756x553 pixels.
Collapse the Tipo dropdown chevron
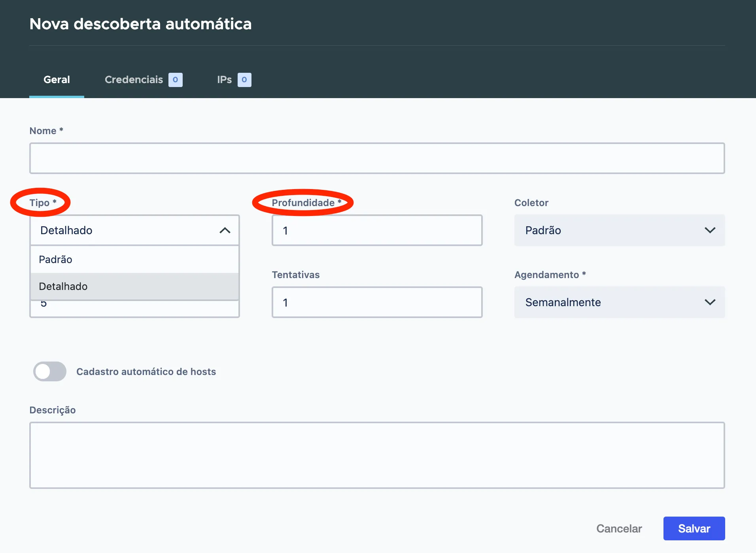225,230
